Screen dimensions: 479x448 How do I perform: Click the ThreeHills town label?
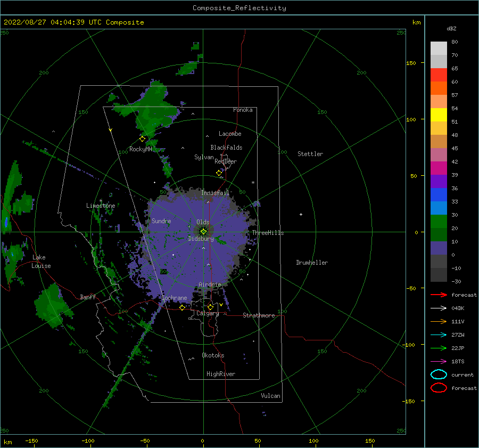pos(268,233)
